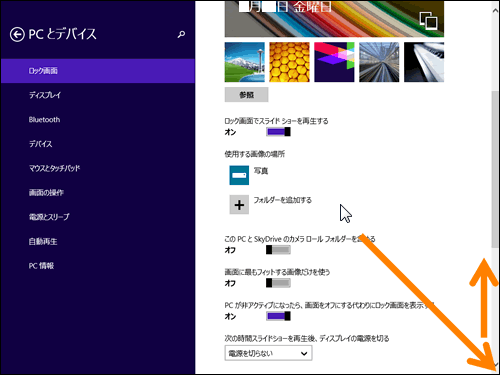The height and width of the screenshot is (375, 500).
Task: Click slideshow icon on lock screen preview
Action: click(428, 21)
